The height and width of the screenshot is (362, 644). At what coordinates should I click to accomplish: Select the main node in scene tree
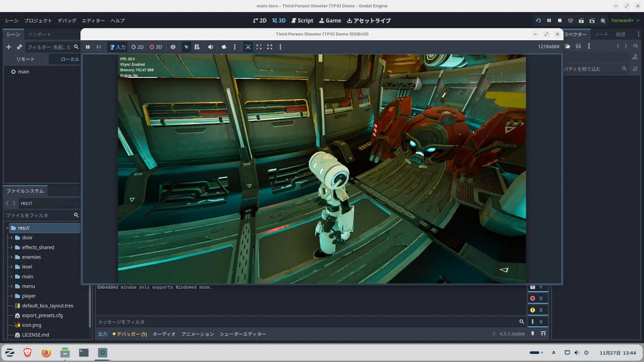23,71
